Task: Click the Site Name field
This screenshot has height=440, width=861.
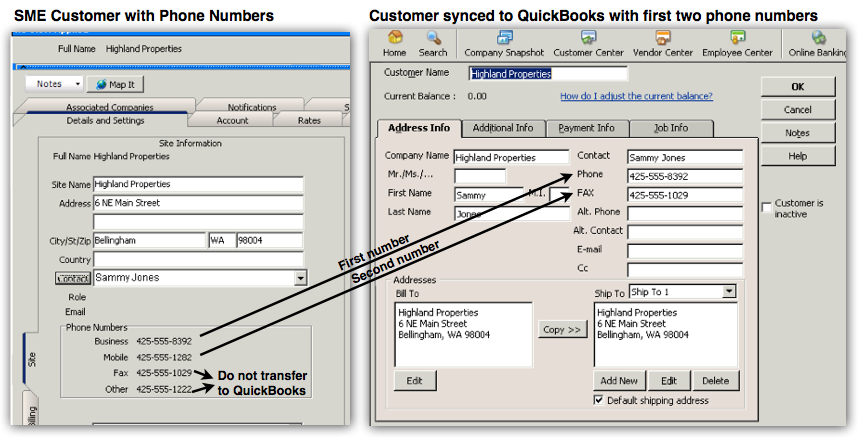Action: coord(198,184)
